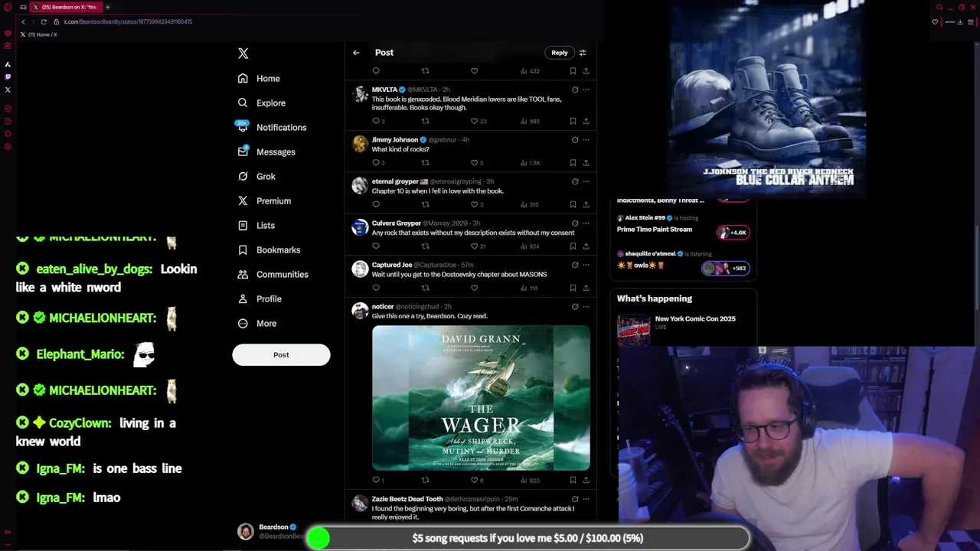Open history clock in Opera sidebar
The height and width of the screenshot is (551, 980).
8,121
